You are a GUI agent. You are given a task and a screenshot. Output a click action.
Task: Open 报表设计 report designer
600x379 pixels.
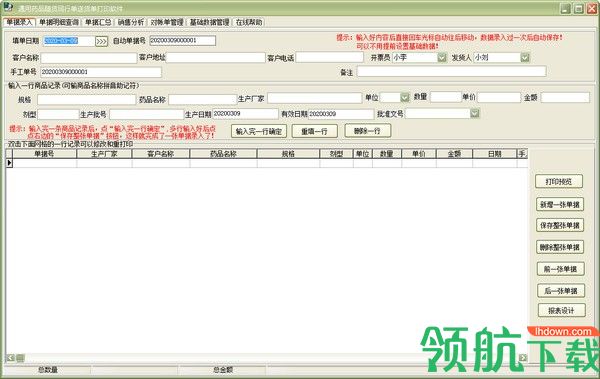(561, 310)
